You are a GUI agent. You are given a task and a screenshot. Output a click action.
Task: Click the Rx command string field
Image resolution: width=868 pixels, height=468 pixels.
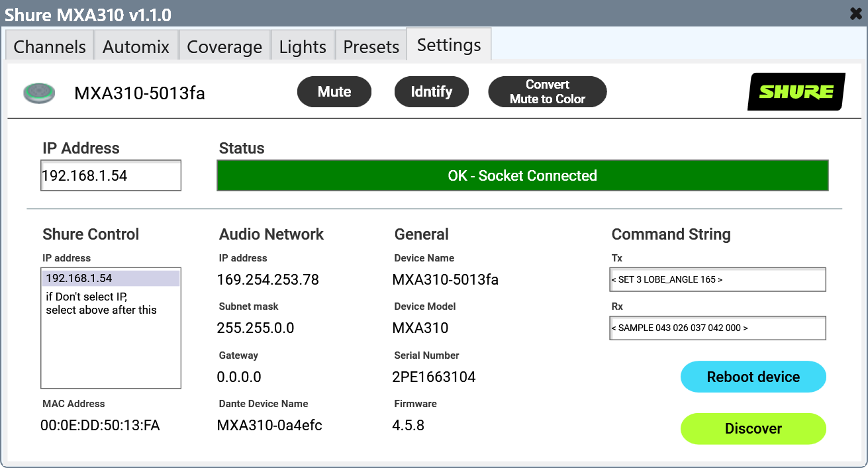[718, 328]
